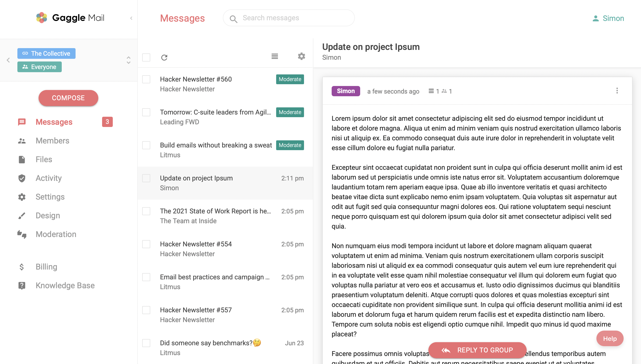Click REPLY TO GROUP
Image resolution: width=641 pixels, height=364 pixels.
[x=477, y=350]
